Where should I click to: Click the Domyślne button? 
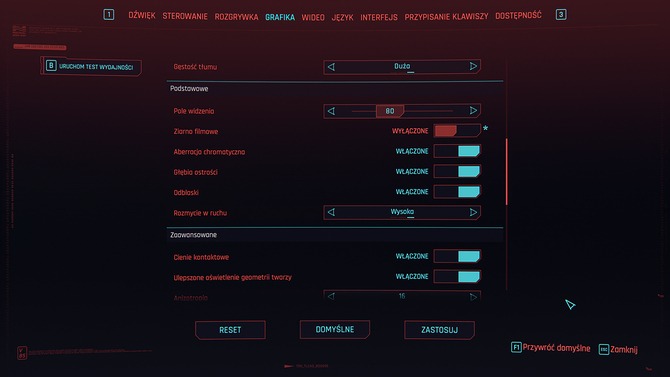point(335,330)
